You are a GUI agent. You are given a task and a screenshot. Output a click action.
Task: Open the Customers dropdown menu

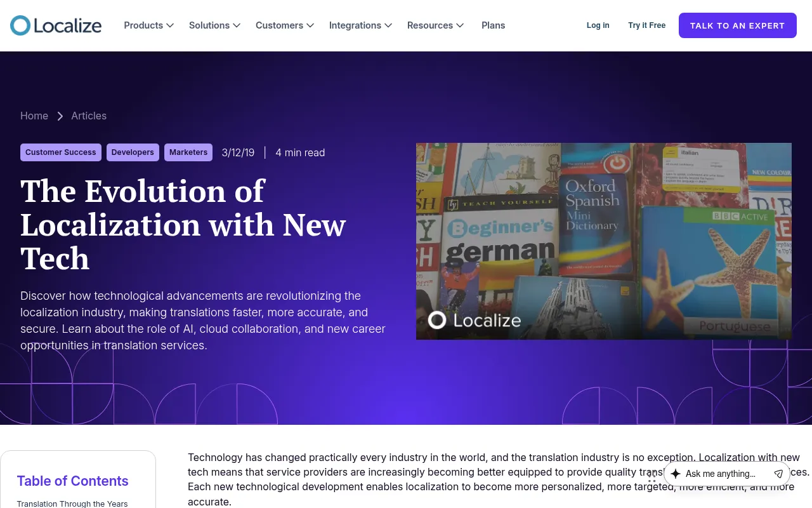click(285, 25)
